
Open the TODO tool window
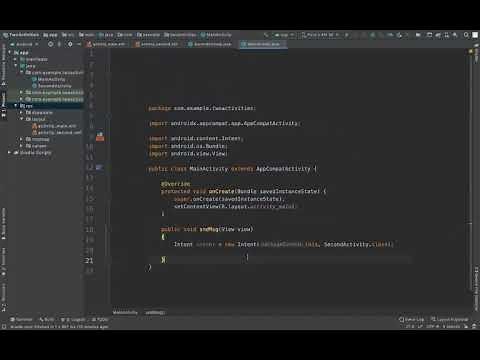100,319
